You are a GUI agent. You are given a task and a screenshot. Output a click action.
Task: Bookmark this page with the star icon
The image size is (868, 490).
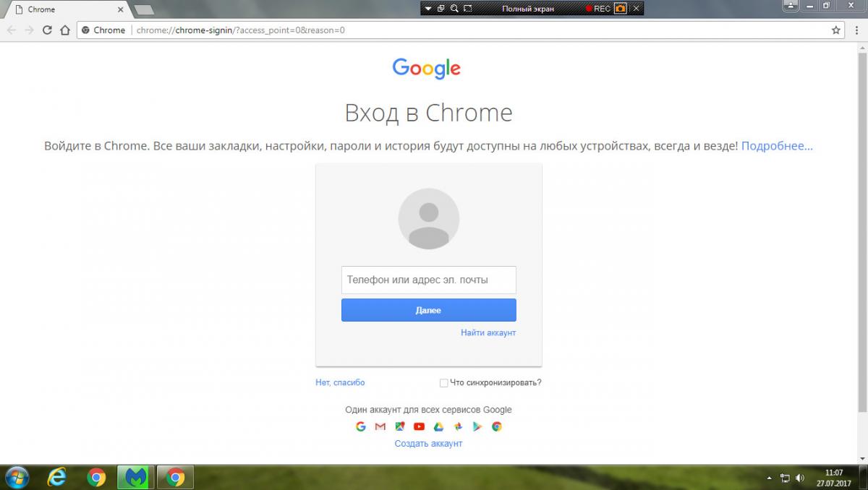(836, 30)
